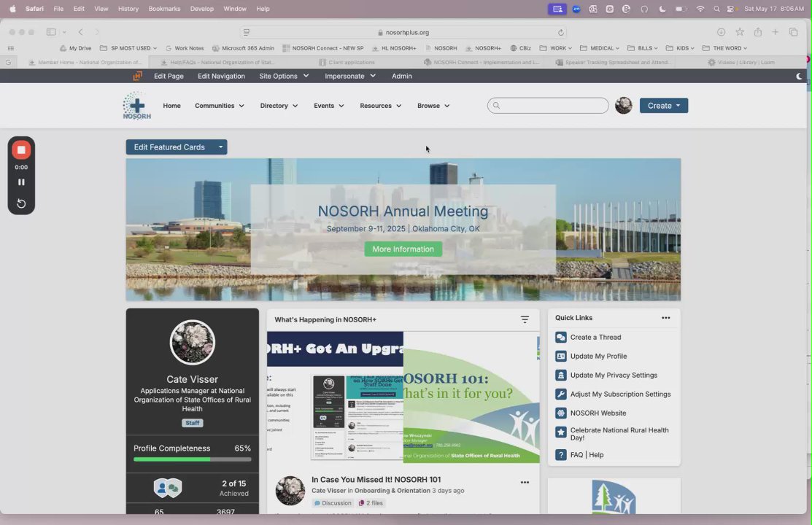Reload the page in Safari
Image resolution: width=812 pixels, height=525 pixels.
[560, 32]
